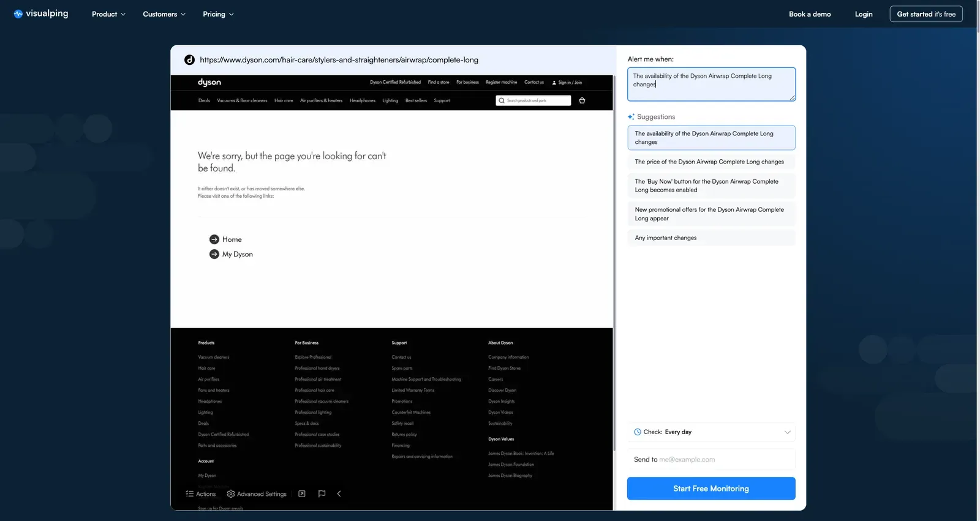Click the Dyson logo in preview
Screen dimensions: 980x521
[209, 82]
